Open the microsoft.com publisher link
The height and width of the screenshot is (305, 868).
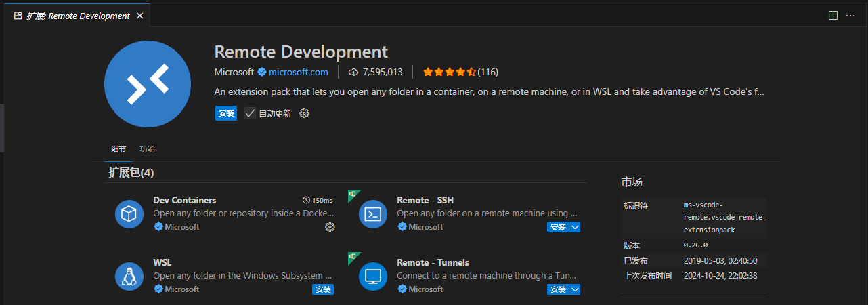(x=299, y=72)
